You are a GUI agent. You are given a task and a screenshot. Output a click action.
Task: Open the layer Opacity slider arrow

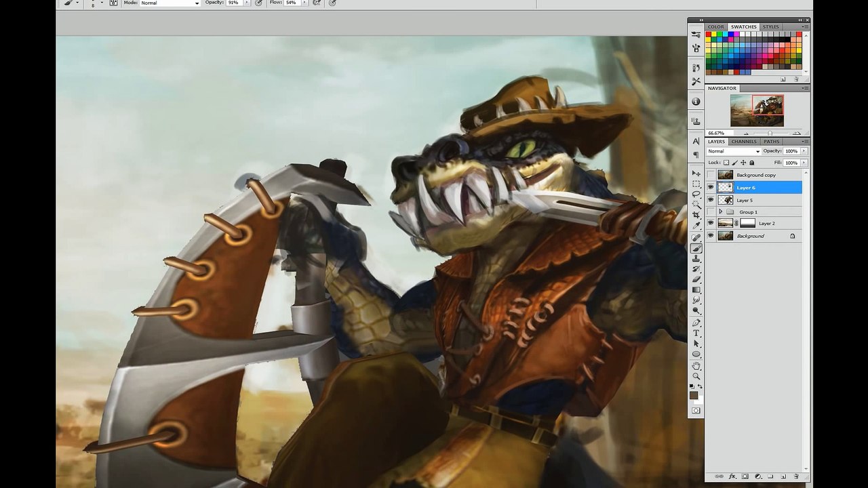[804, 151]
